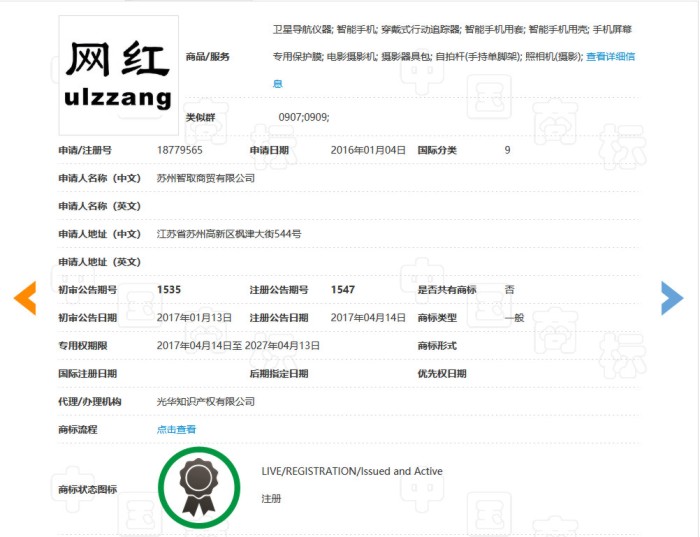Open the 查看详细信息 link for goods/services

coord(610,57)
